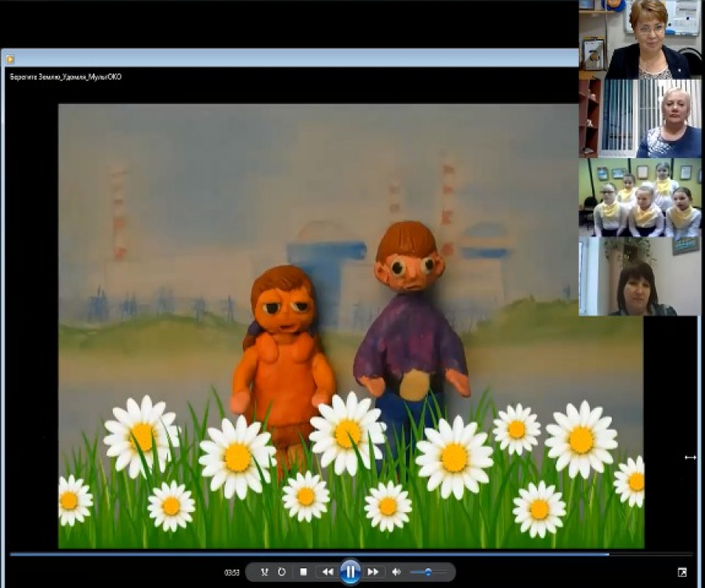Click the rewind (previous) button
705x588 pixels.
[327, 572]
